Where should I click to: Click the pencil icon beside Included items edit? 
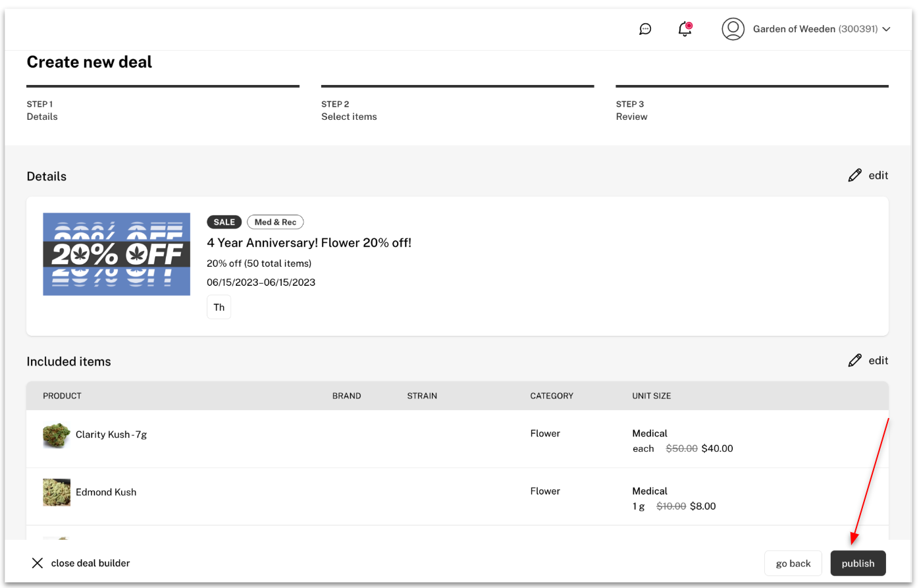point(854,360)
